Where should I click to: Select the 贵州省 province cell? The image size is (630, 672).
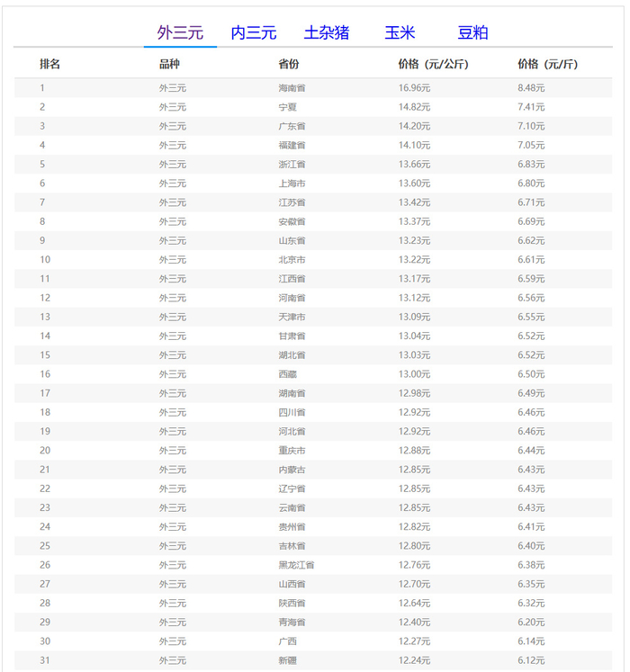[x=292, y=526]
